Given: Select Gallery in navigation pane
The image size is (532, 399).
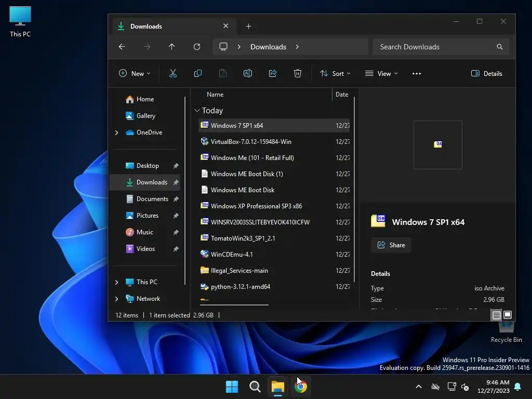Looking at the screenshot, I should (145, 116).
